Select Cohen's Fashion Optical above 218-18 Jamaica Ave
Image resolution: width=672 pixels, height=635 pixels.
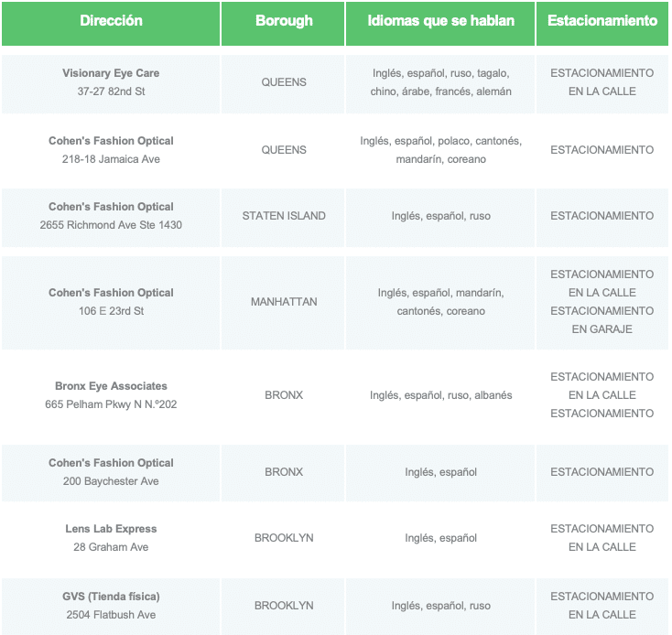tap(111, 141)
